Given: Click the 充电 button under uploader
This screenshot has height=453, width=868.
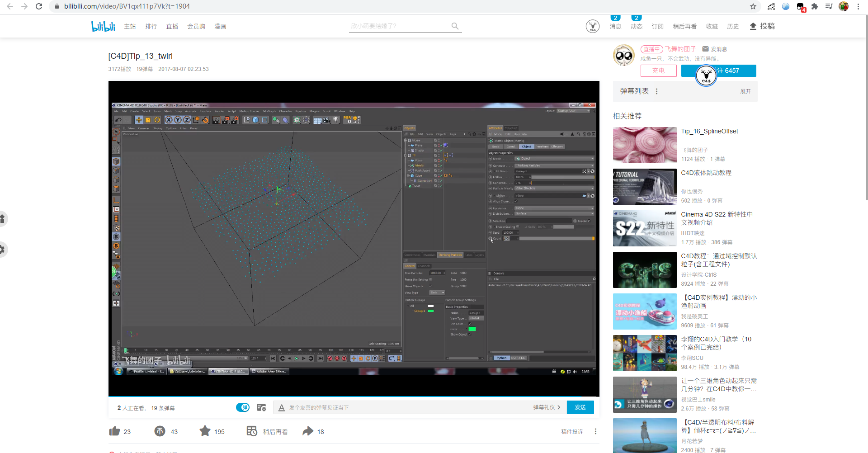Looking at the screenshot, I should (x=658, y=71).
